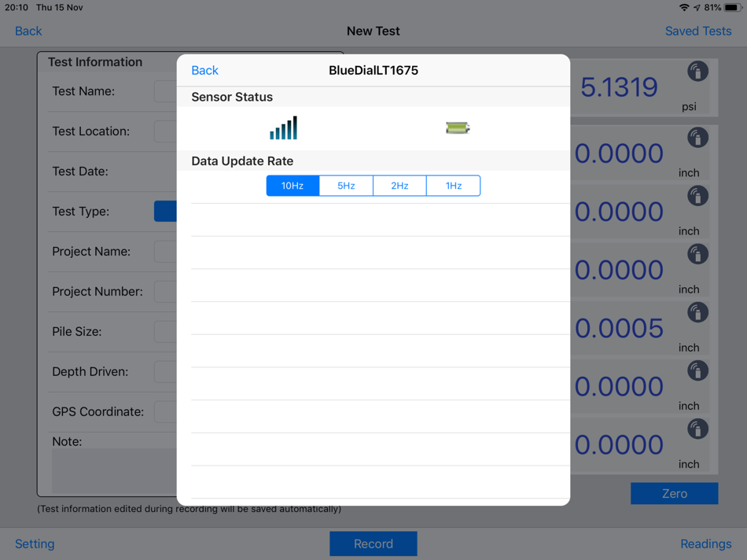The width and height of the screenshot is (747, 560).
Task: Tap the Test Date label
Action: click(80, 171)
